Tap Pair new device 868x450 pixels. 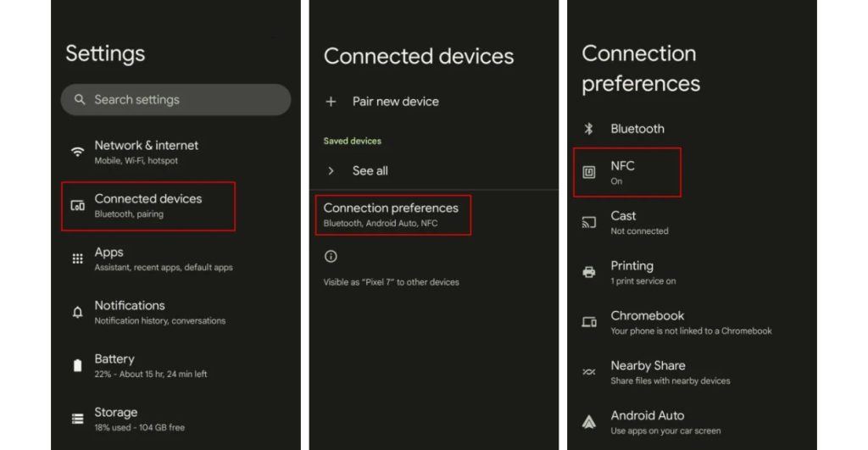pos(433,102)
